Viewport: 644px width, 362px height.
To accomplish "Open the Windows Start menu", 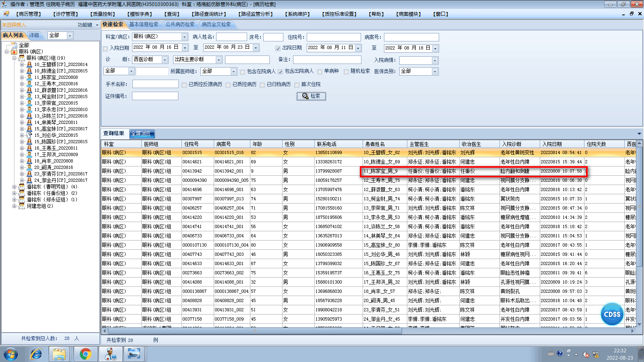I will coord(10,354).
